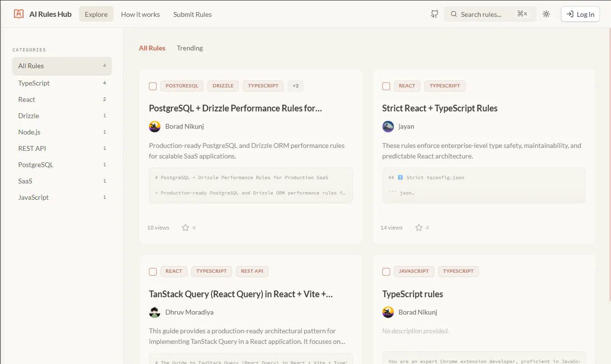Click the JAVASCRIPT tag on TypeScript rules card
611x364 pixels.
click(x=414, y=271)
